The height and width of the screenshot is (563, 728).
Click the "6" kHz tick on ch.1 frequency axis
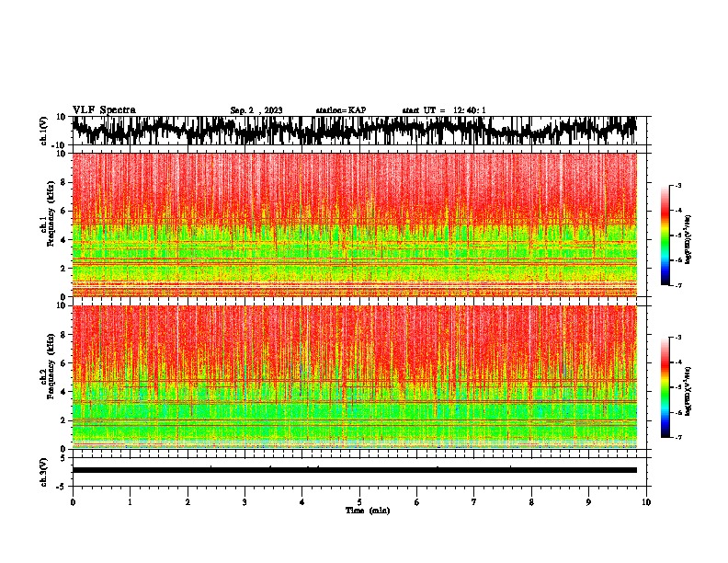[64, 212]
